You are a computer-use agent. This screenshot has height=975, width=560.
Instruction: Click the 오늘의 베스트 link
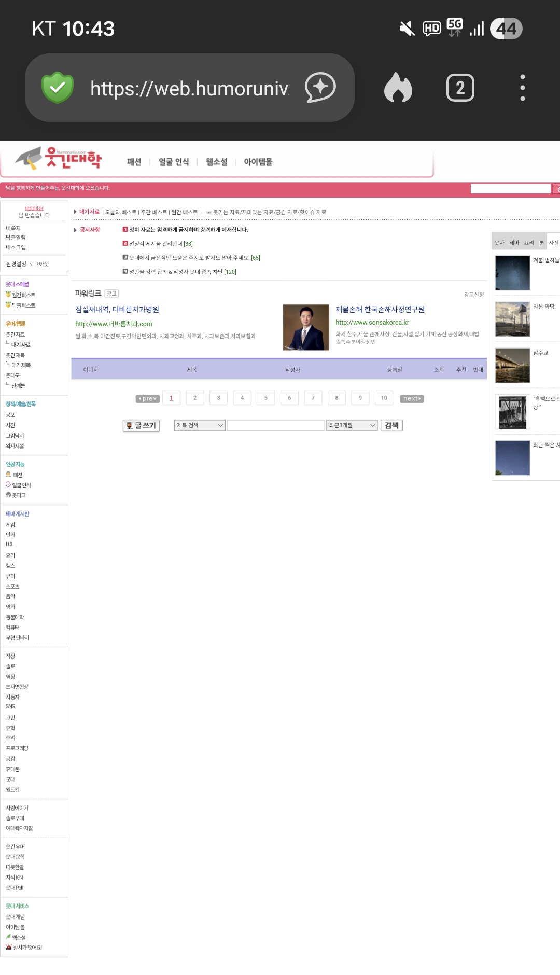pyautogui.click(x=121, y=212)
